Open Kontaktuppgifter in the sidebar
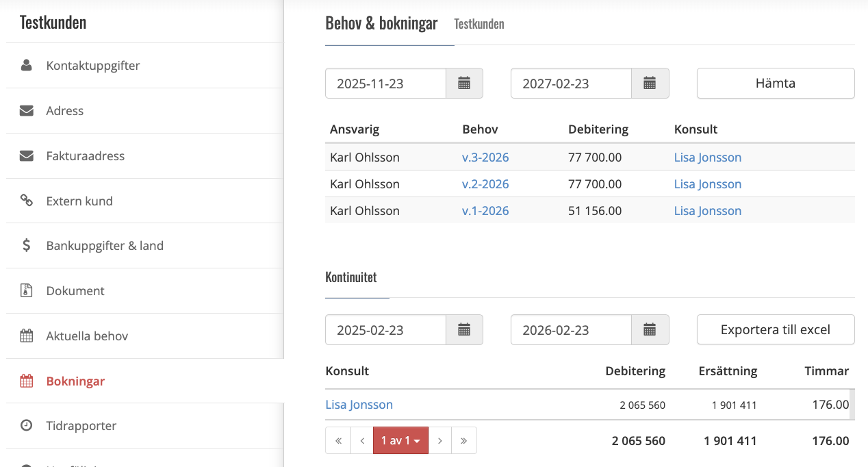The height and width of the screenshot is (467, 868). (x=144, y=66)
